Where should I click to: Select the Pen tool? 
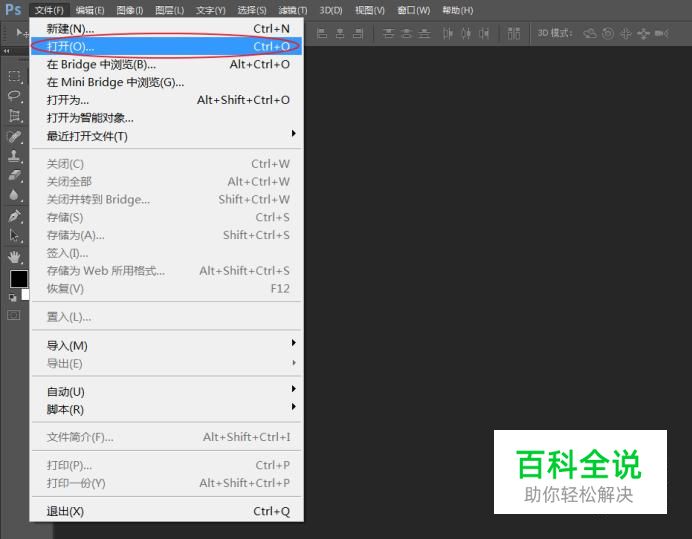click(14, 216)
